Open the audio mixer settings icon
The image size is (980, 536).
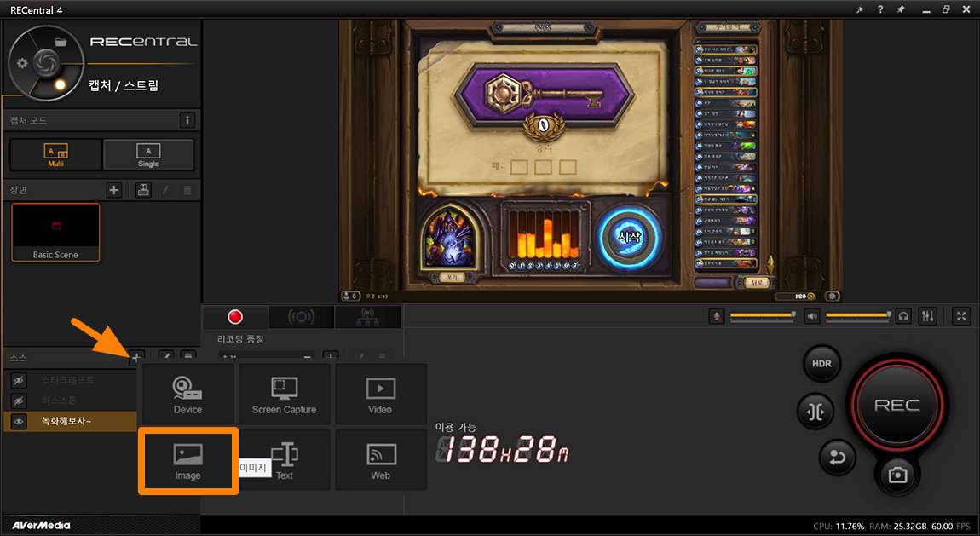[927, 316]
